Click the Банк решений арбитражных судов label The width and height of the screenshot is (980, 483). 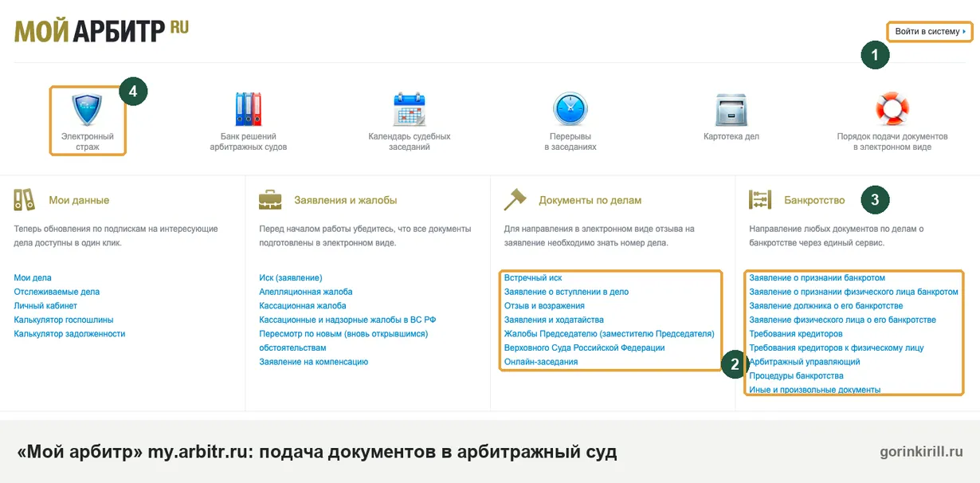tap(249, 142)
